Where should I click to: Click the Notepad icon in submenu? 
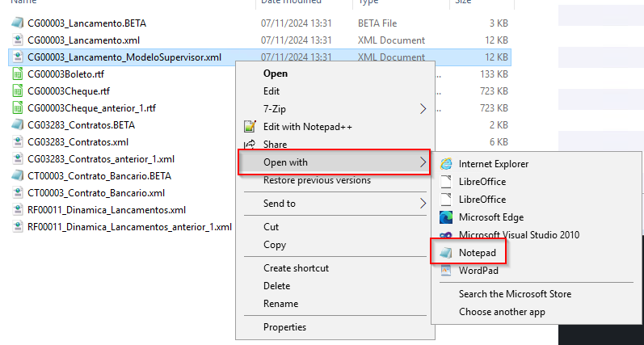(446, 253)
